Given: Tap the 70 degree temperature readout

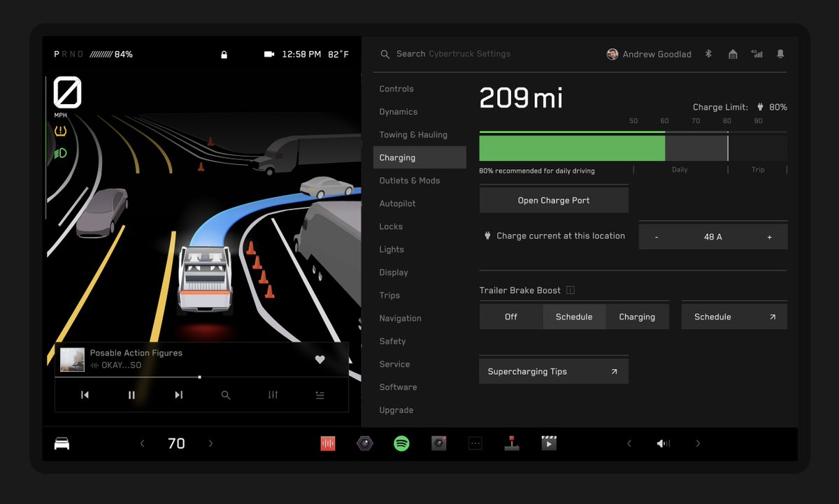Looking at the screenshot, I should pyautogui.click(x=176, y=443).
